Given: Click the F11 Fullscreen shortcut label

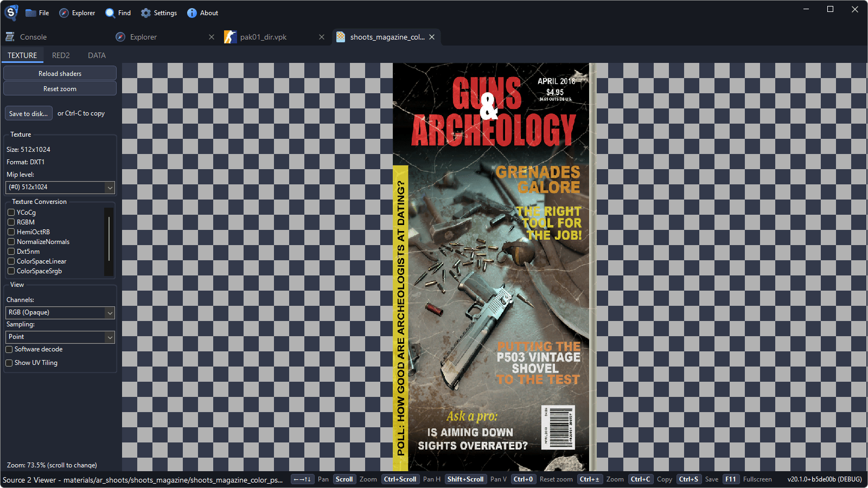Looking at the screenshot, I should (731, 479).
